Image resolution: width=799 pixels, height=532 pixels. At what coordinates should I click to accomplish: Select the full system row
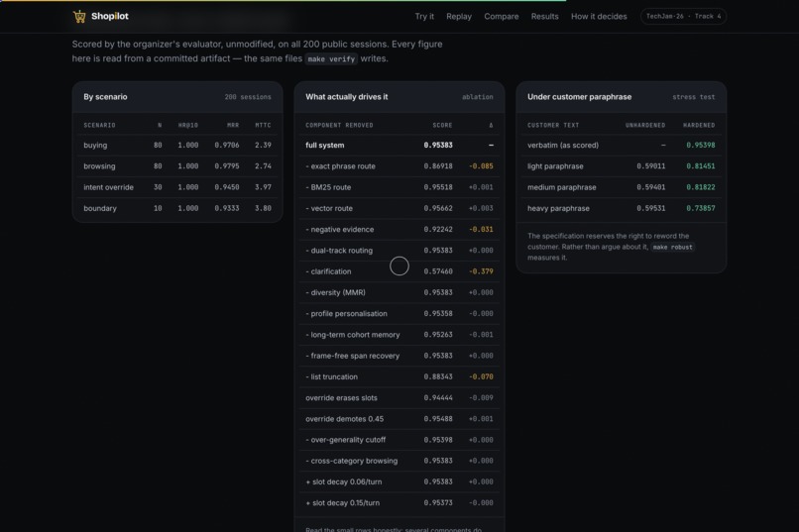(399, 145)
